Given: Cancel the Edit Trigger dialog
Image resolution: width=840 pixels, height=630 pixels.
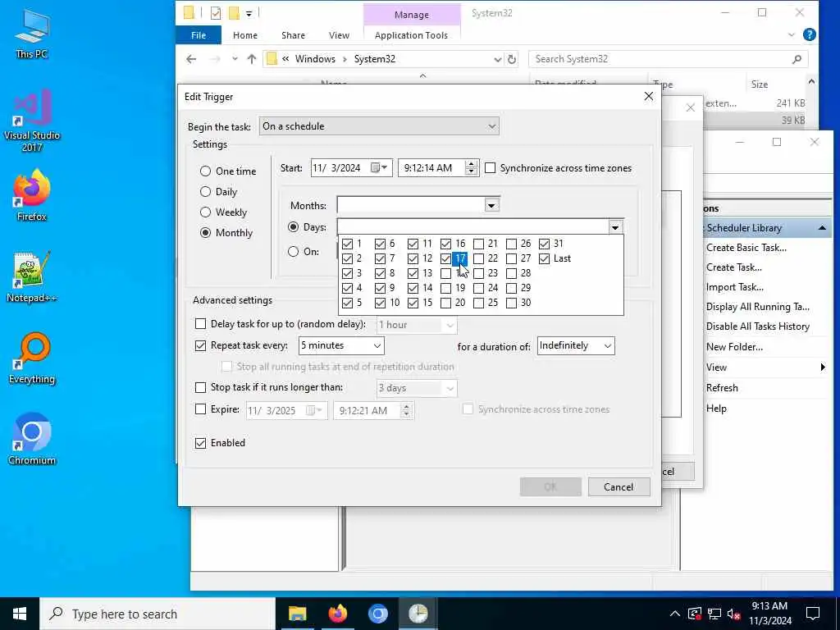Looking at the screenshot, I should tap(619, 487).
